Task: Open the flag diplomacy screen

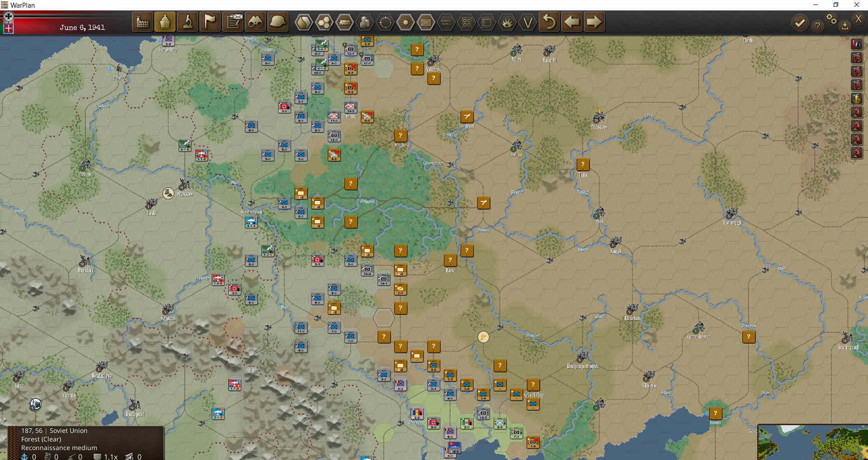Action: click(210, 22)
